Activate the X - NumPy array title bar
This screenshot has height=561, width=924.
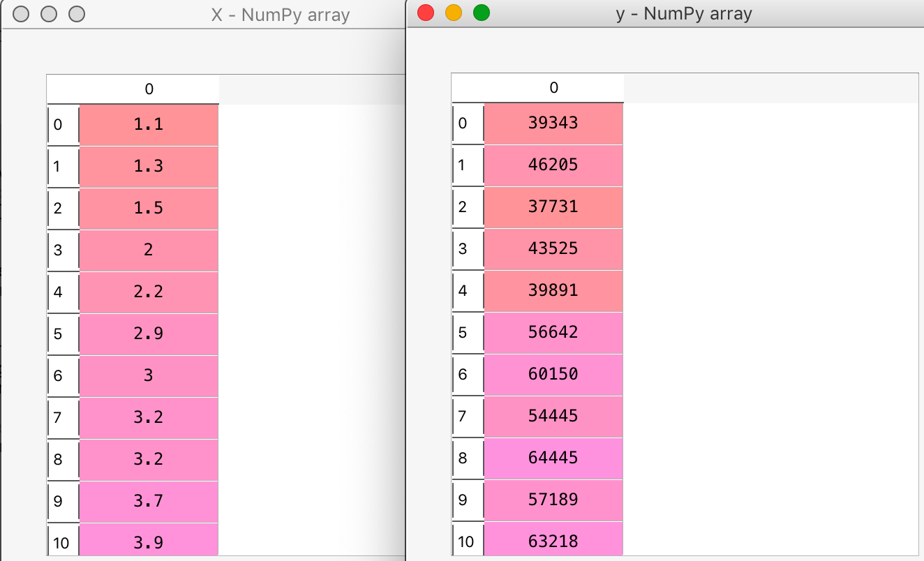[x=204, y=14]
